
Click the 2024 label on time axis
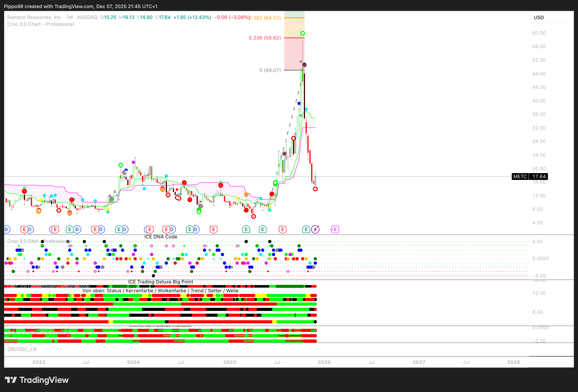(x=133, y=362)
